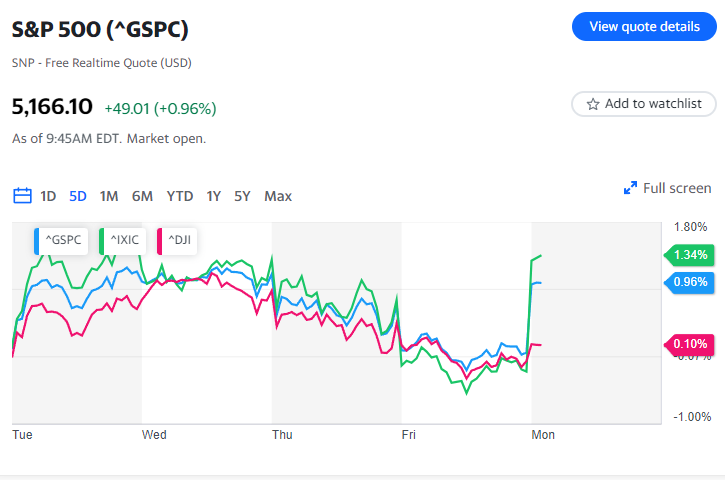Screen dimensions: 725x480
Task: Click the star icon to add to watchlist
Action: click(x=593, y=104)
